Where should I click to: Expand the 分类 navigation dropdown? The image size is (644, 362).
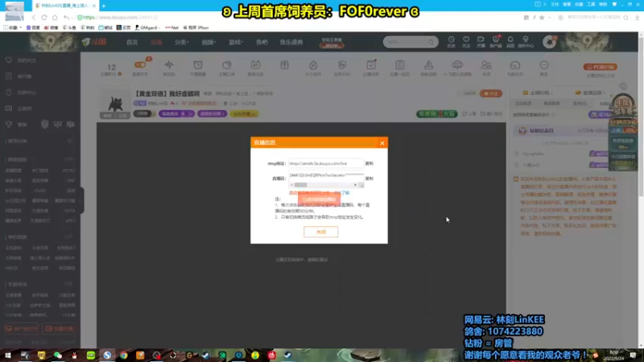[x=181, y=43]
